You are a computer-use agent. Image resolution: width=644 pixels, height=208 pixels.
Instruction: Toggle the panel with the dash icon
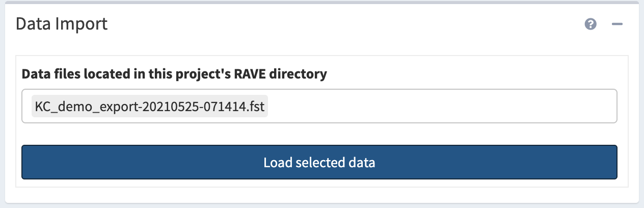click(x=617, y=24)
